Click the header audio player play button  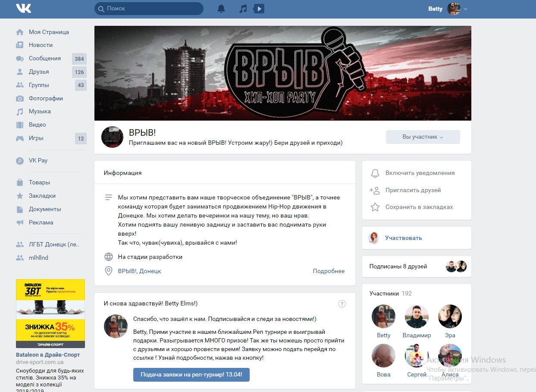tap(259, 8)
